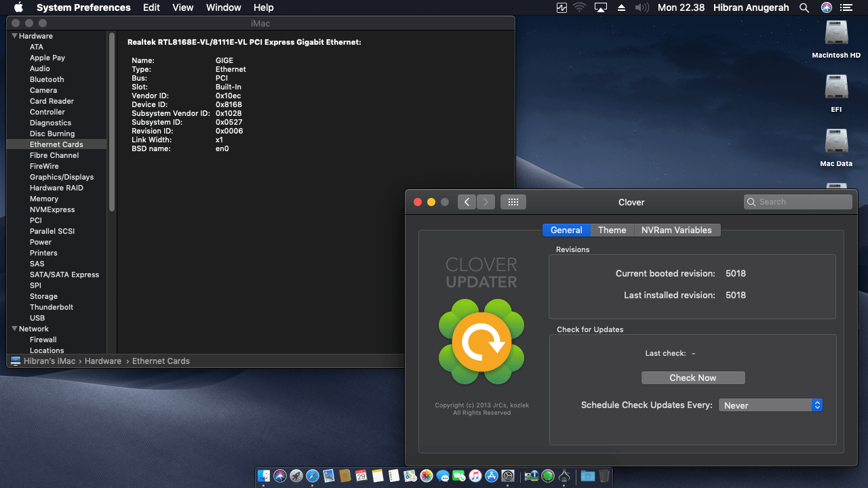Show all preferences grid button
This screenshot has width=868, height=488.
513,202
